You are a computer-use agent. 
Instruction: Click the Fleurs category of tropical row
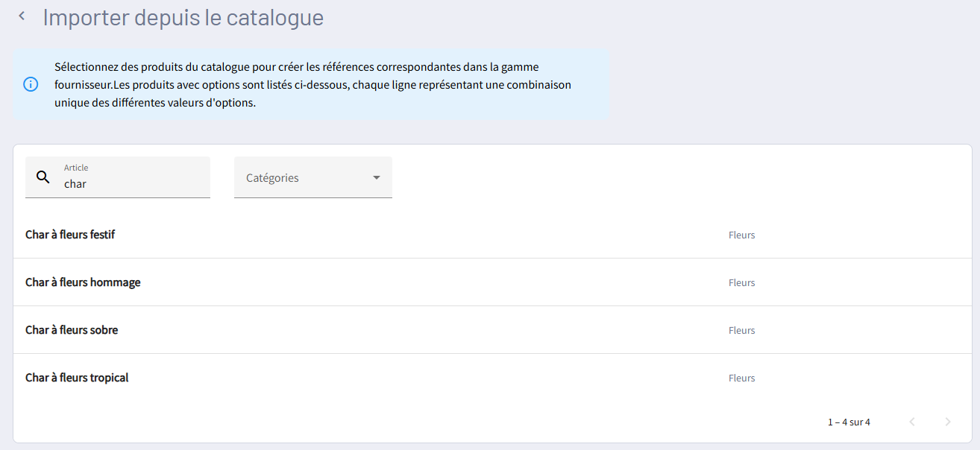click(741, 378)
